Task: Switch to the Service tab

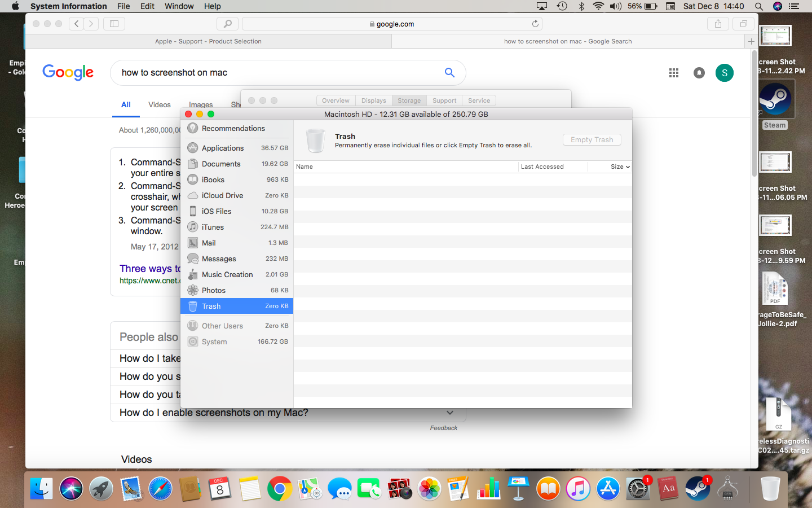Action: point(479,100)
